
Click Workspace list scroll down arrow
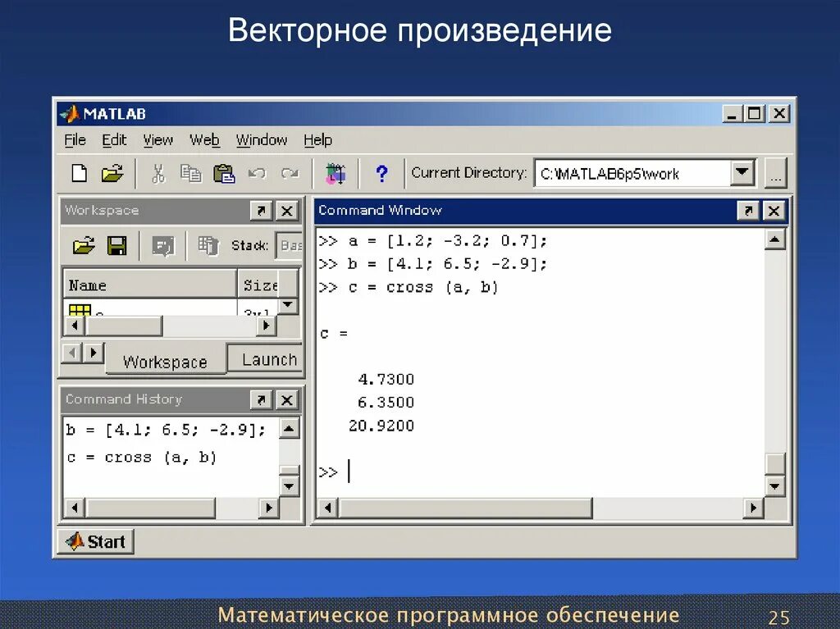(x=288, y=305)
